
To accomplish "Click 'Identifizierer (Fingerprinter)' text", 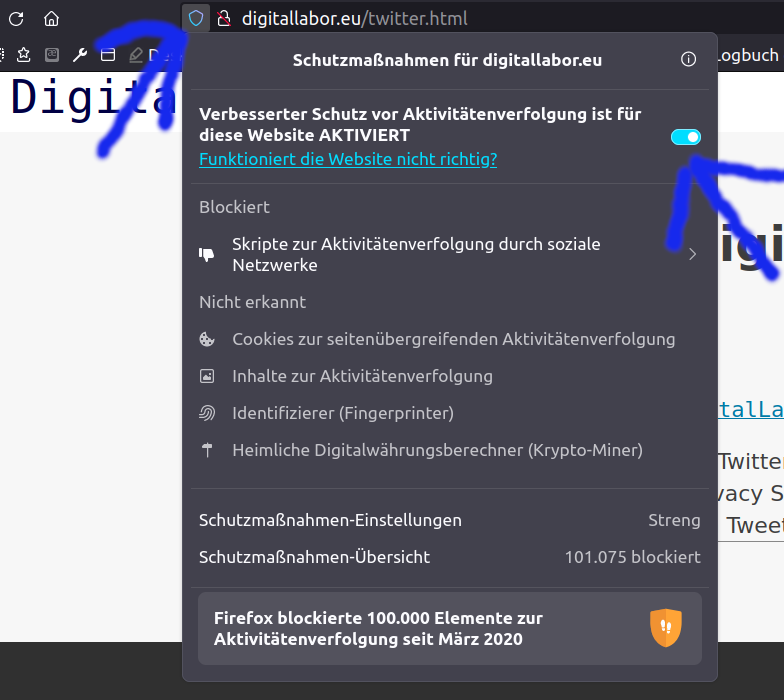I will [x=343, y=414].
